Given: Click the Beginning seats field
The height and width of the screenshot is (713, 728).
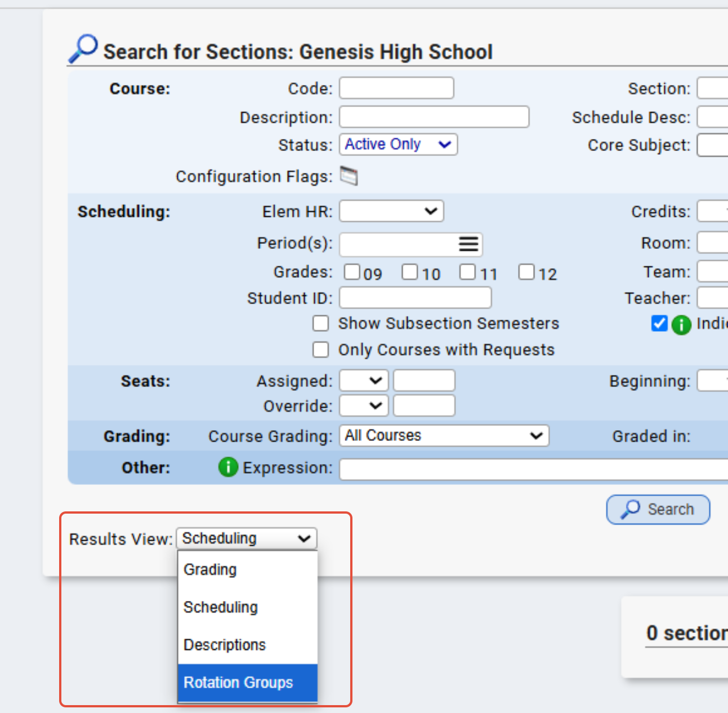Looking at the screenshot, I should 713,380.
